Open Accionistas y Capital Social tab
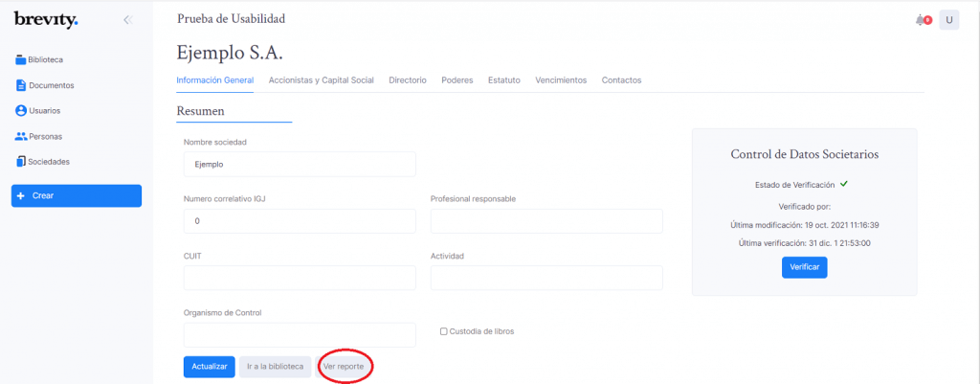Screen dimensions: 980x384 [x=322, y=80]
